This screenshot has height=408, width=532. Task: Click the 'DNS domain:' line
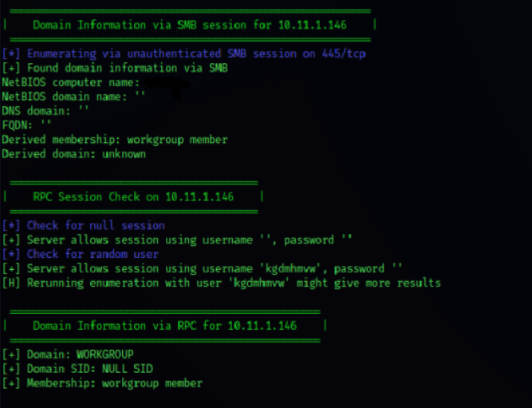45,111
